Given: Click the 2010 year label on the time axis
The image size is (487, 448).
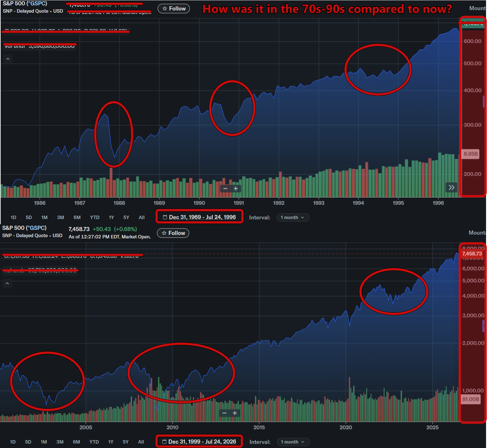Looking at the screenshot, I should 172,428.
